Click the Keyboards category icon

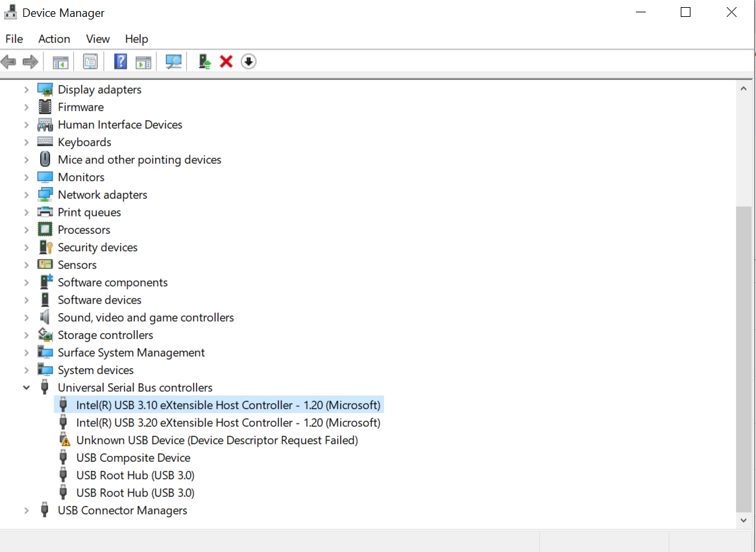[x=45, y=142]
